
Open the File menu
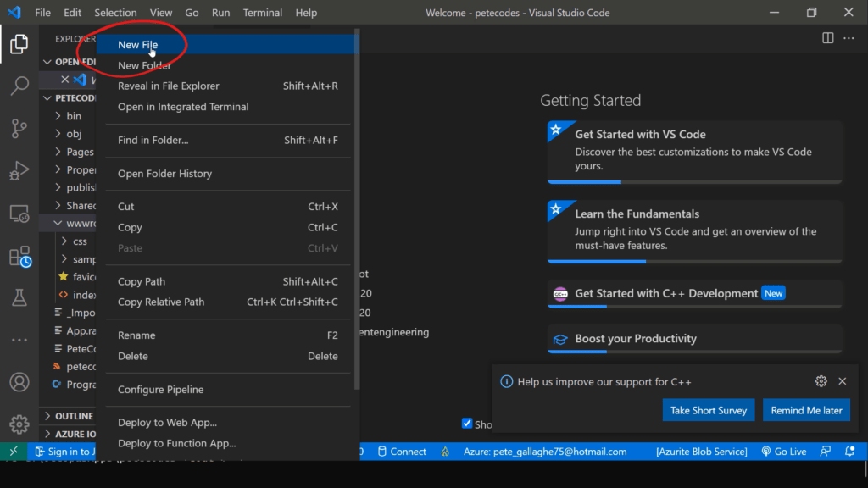point(42,12)
